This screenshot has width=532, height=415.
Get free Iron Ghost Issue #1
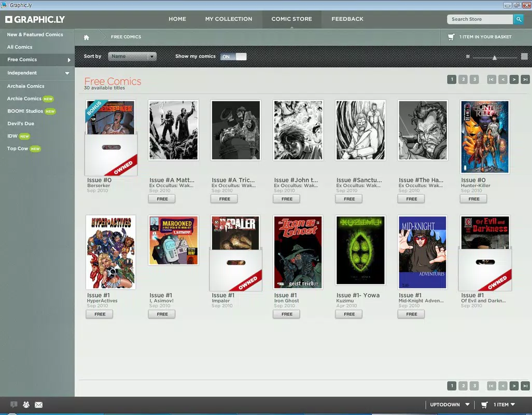tap(286, 314)
